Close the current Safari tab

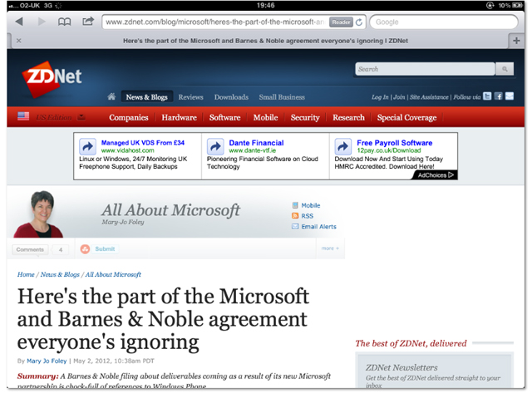tap(19, 41)
